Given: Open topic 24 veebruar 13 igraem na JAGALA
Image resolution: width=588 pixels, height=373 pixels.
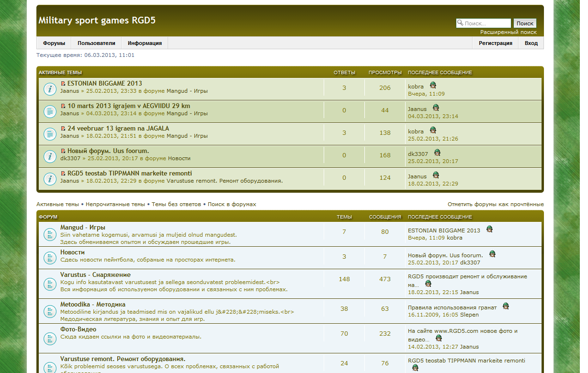Looking at the screenshot, I should click(118, 129).
